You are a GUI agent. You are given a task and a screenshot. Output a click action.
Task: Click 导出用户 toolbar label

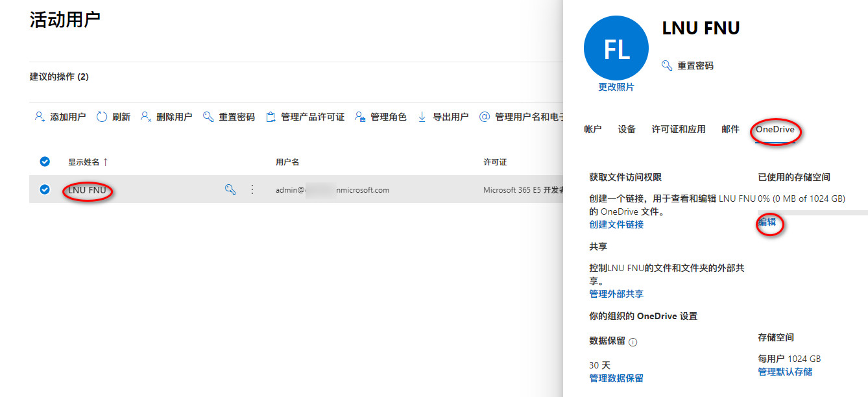(451, 117)
